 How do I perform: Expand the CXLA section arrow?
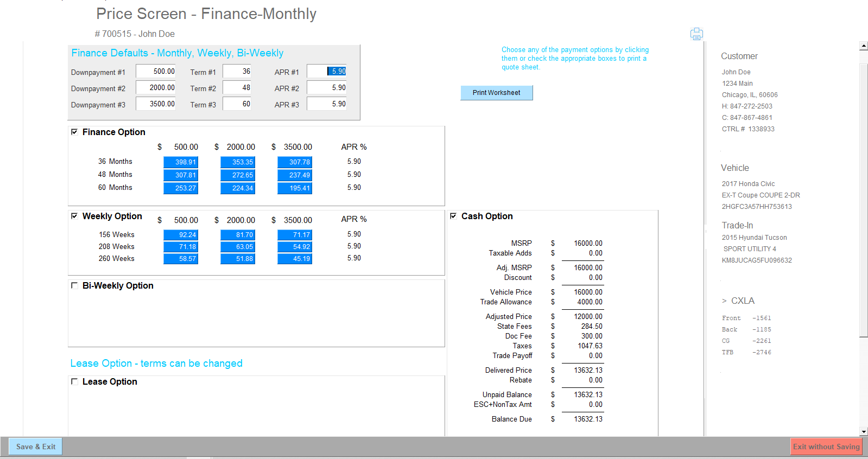click(x=724, y=301)
